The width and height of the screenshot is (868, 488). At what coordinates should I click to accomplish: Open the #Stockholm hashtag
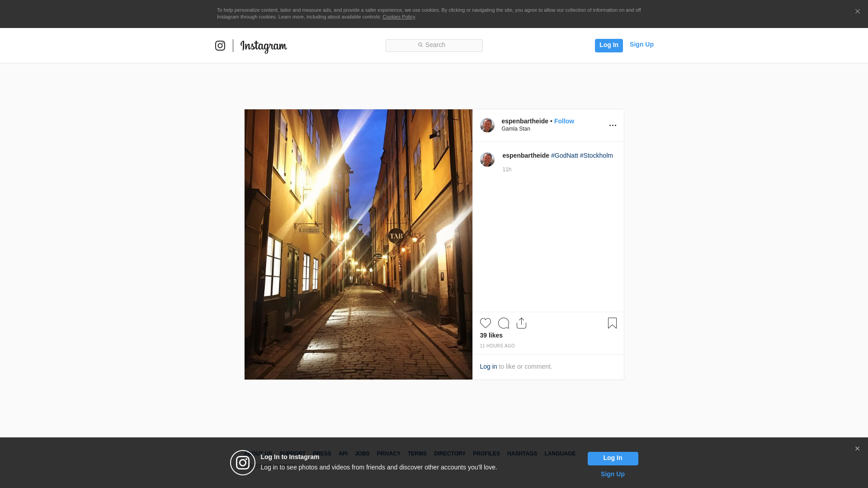point(596,155)
